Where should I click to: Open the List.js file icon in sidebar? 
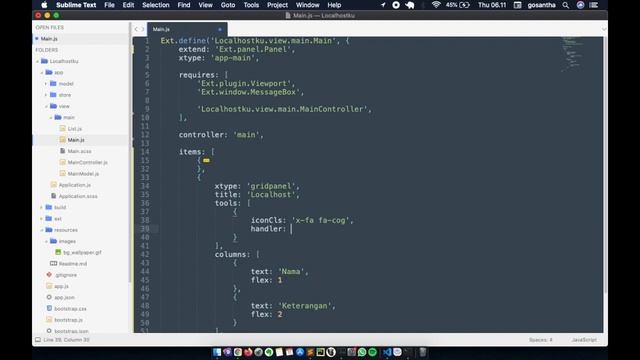pyautogui.click(x=62, y=129)
